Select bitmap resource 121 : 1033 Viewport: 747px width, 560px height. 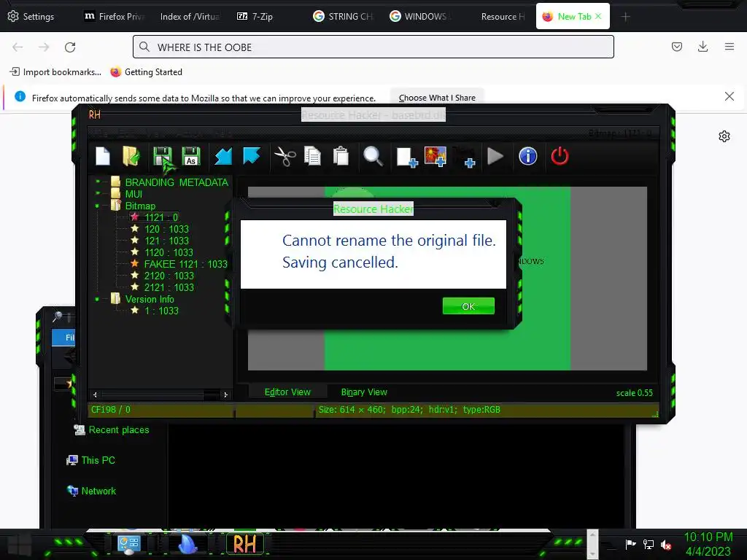tap(166, 241)
